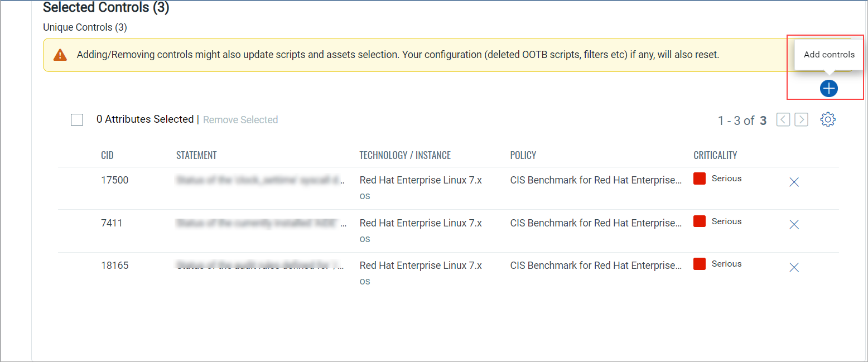Click the red Serious swatch for 7411
Viewport: 868px width, 362px height.
[x=700, y=221]
